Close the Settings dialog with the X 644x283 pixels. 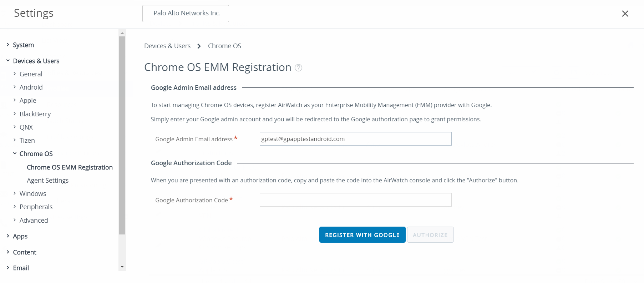pos(625,14)
